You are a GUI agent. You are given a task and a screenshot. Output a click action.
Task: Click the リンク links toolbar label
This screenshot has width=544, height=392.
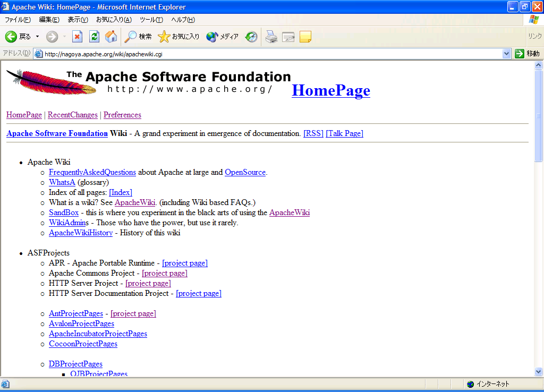534,36
